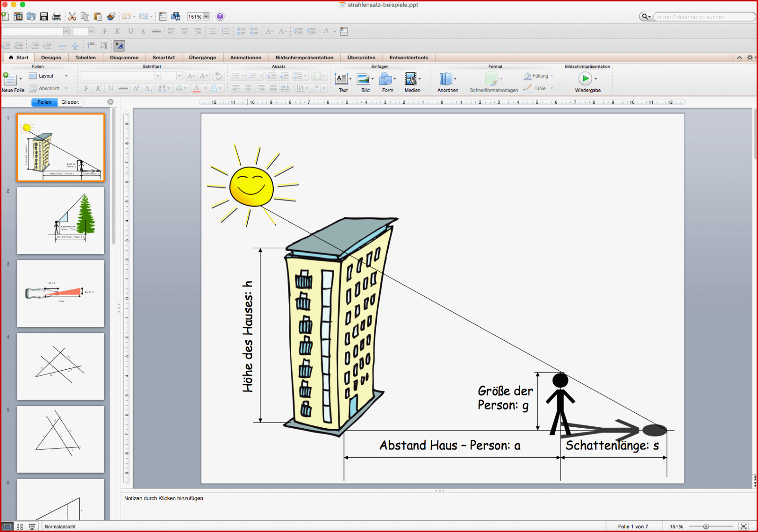Click the Open file folder icon

[x=31, y=16]
